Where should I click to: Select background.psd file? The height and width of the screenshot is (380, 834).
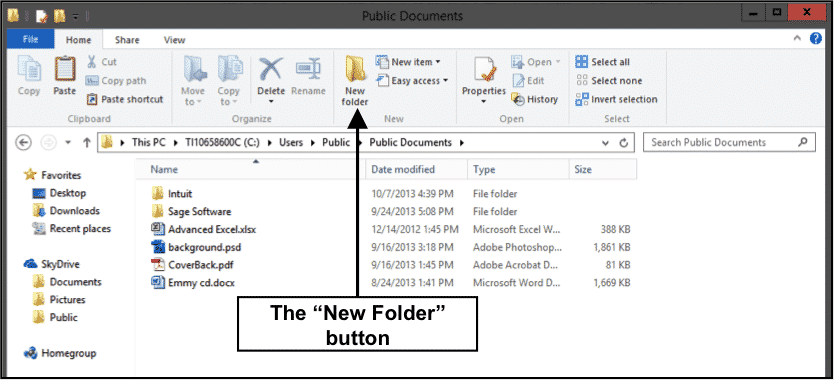pos(197,247)
